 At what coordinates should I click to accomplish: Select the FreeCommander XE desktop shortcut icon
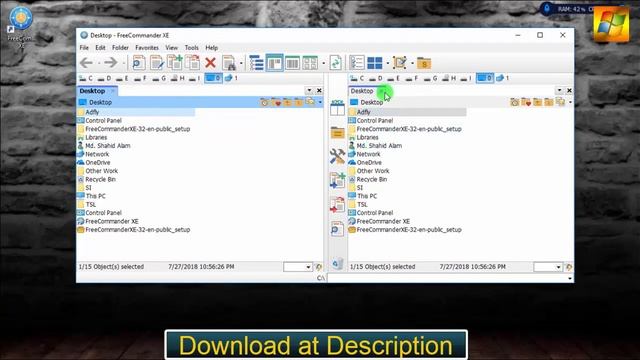[x=20, y=27]
